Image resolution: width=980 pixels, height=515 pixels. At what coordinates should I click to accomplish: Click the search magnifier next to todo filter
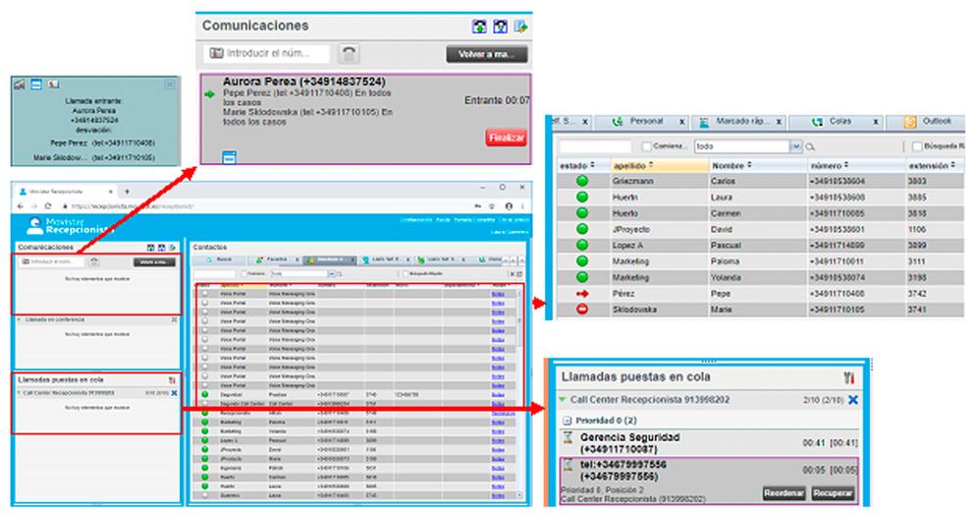click(x=810, y=146)
